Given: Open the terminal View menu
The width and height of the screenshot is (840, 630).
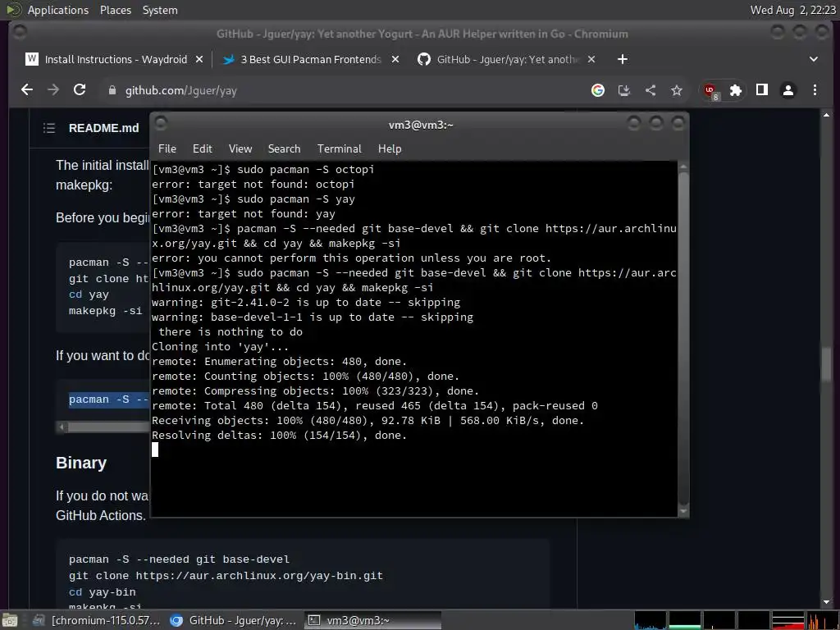Looking at the screenshot, I should click(x=240, y=148).
